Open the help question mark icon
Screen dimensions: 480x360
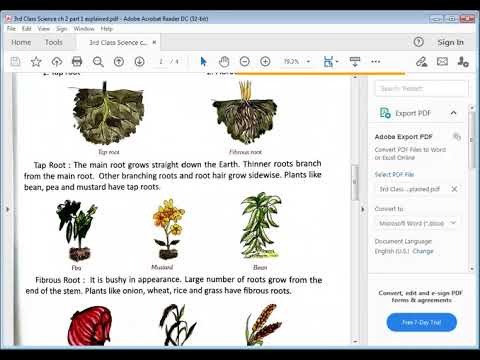[x=418, y=42]
